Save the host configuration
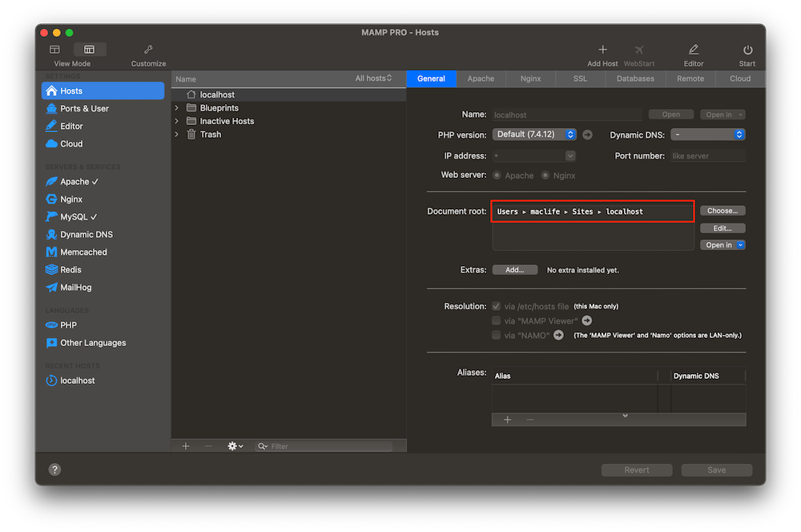801x532 pixels. pos(716,470)
